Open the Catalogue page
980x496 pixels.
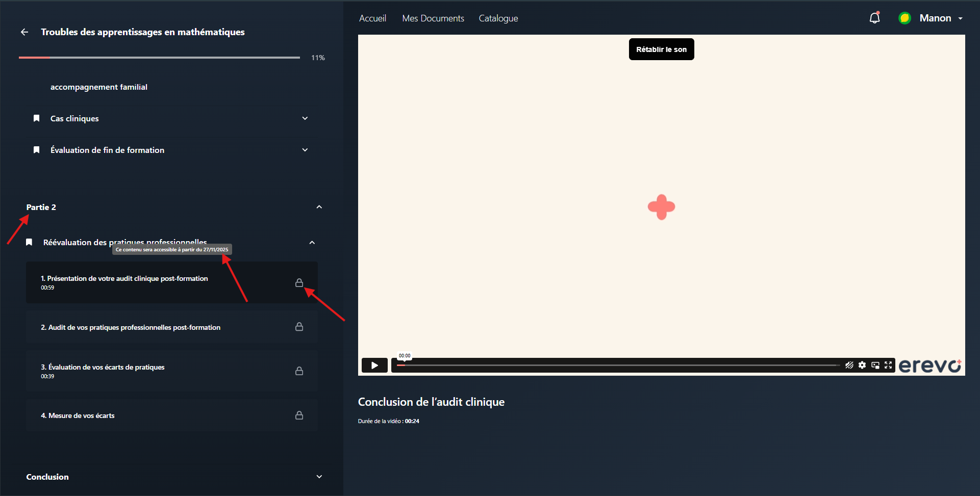pyautogui.click(x=498, y=18)
